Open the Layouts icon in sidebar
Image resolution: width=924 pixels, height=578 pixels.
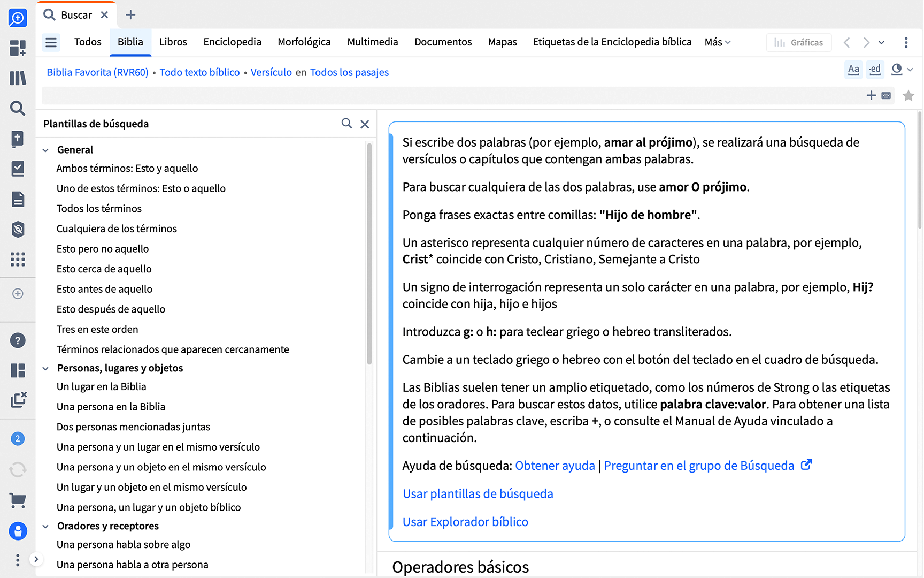(x=18, y=370)
